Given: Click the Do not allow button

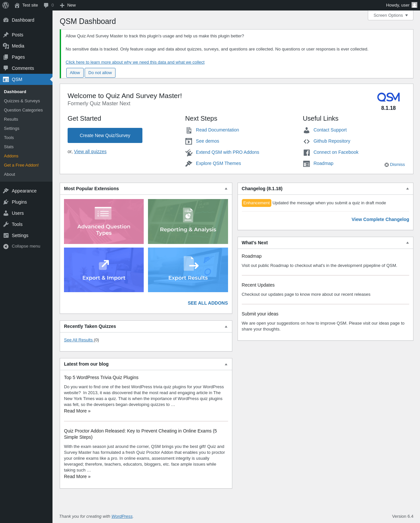Looking at the screenshot, I should [x=100, y=73].
